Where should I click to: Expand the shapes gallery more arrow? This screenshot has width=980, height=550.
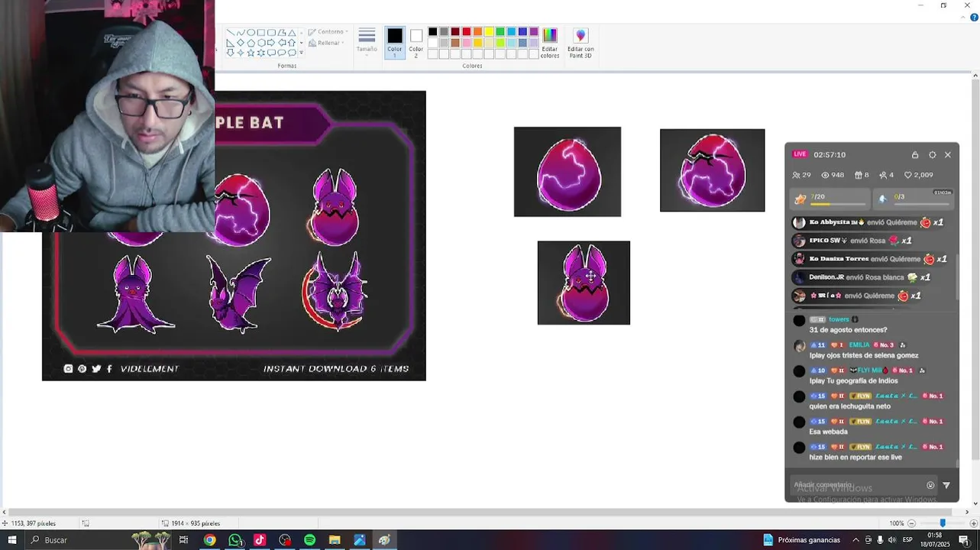point(301,53)
